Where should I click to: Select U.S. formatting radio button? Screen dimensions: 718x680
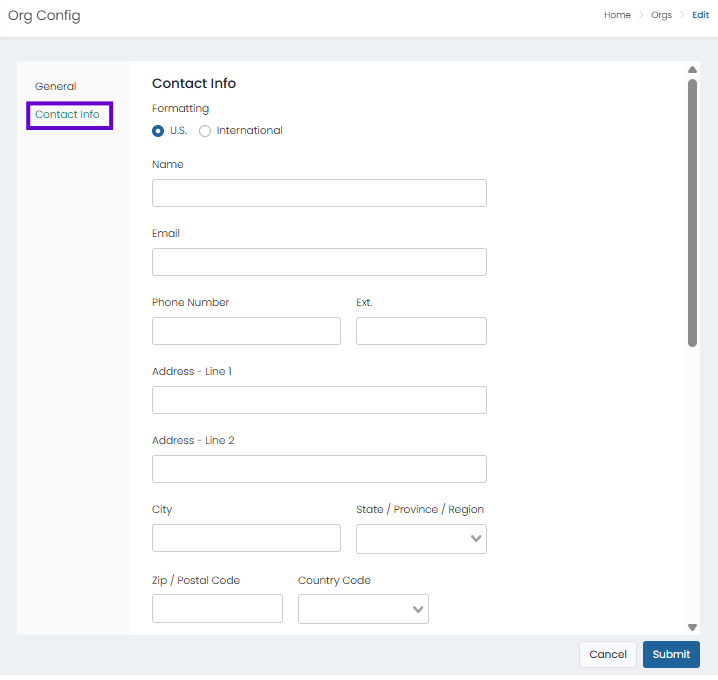tap(158, 131)
